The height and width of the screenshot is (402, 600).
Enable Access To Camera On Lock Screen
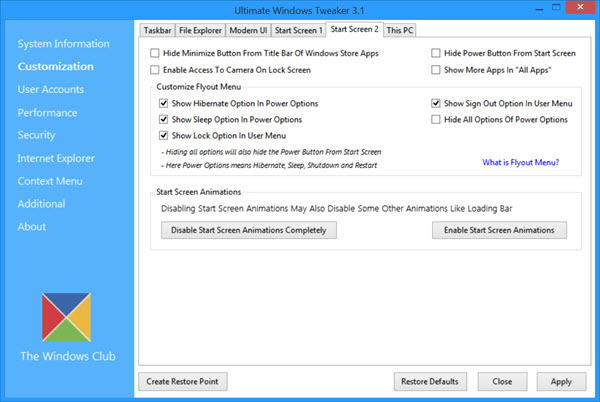155,70
